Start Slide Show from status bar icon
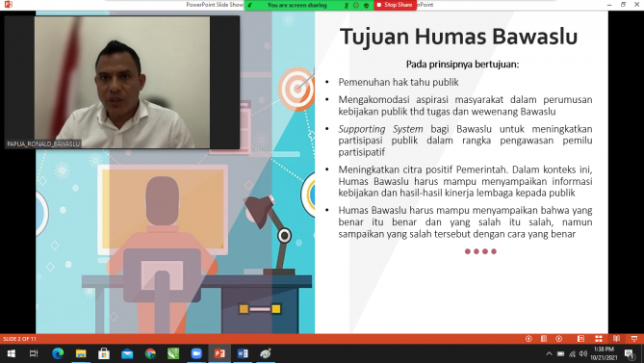Screen dimensions: 644x363 point(634,339)
